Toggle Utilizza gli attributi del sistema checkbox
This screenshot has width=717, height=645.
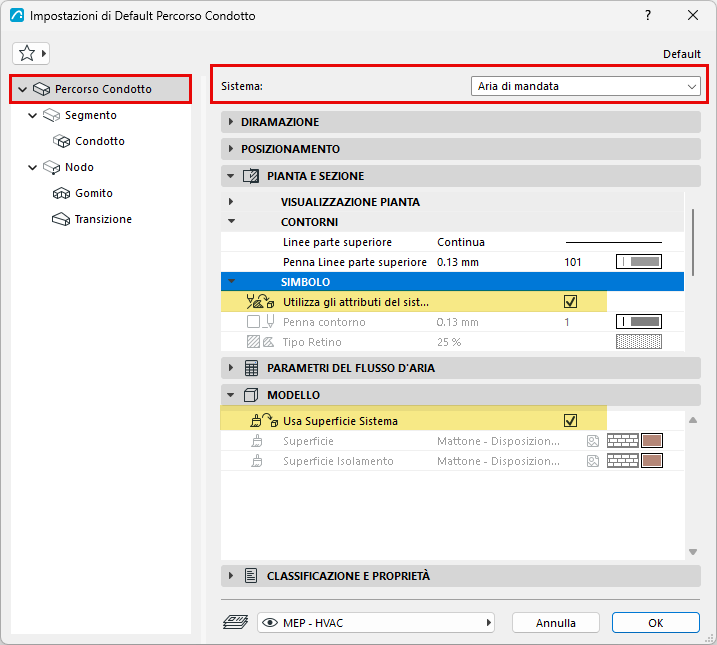click(570, 302)
